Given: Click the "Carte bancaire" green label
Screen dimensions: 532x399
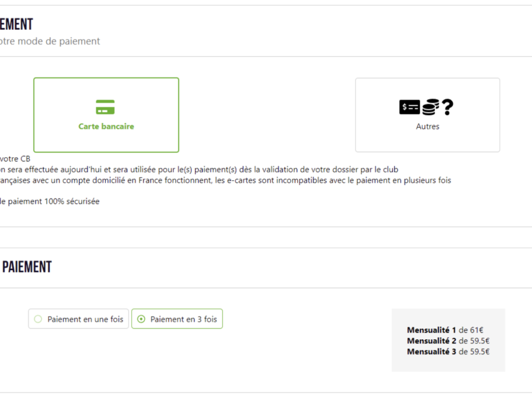Looking at the screenshot, I should 106,126.
